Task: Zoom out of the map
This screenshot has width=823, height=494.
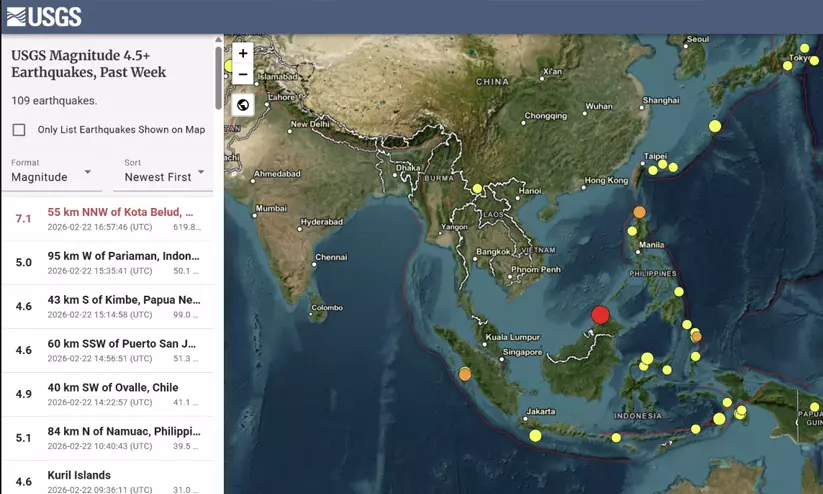Action: pos(243,74)
